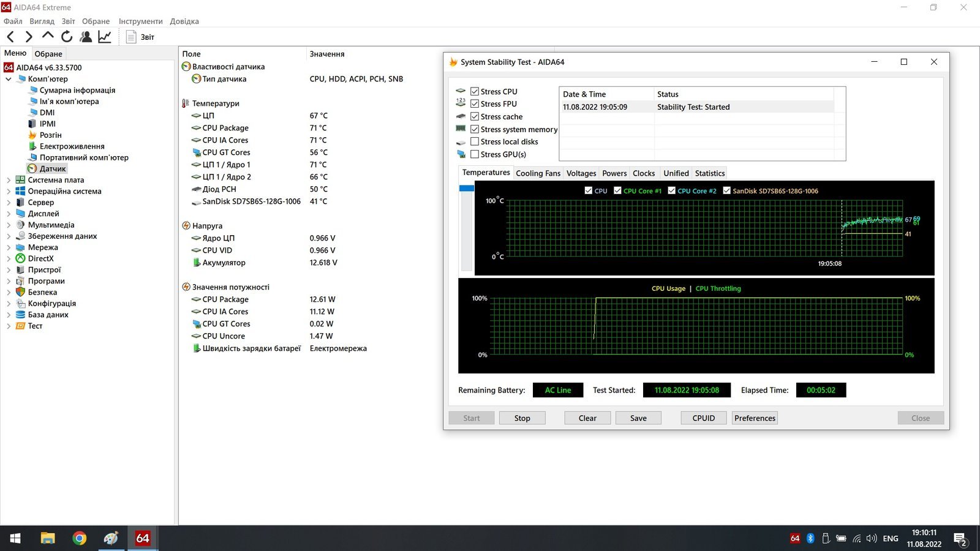Viewport: 980px width, 551px height.
Task: Open Google Chrome from the taskbar
Action: click(80, 538)
